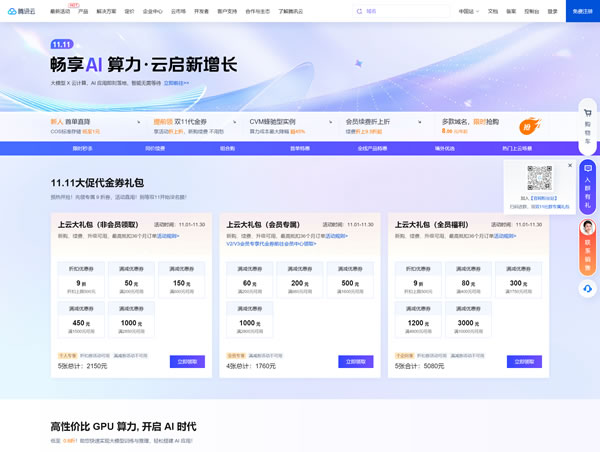Open the 定价 menu item

coord(129,11)
